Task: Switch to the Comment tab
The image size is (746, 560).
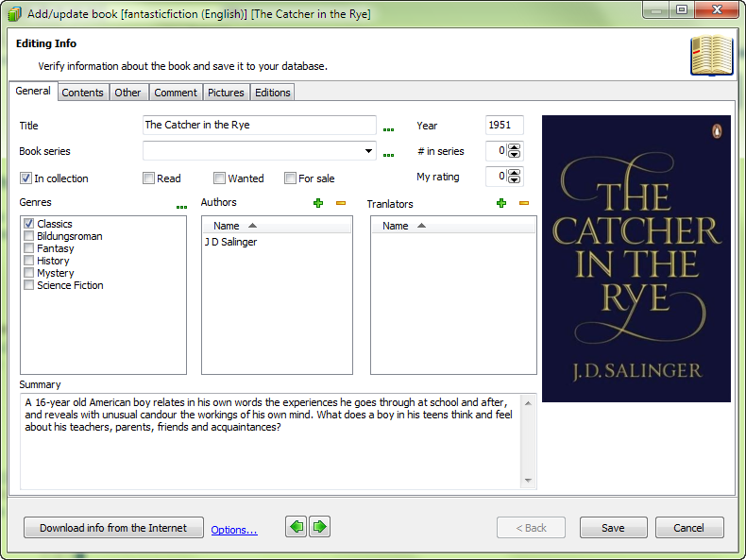Action: [176, 93]
